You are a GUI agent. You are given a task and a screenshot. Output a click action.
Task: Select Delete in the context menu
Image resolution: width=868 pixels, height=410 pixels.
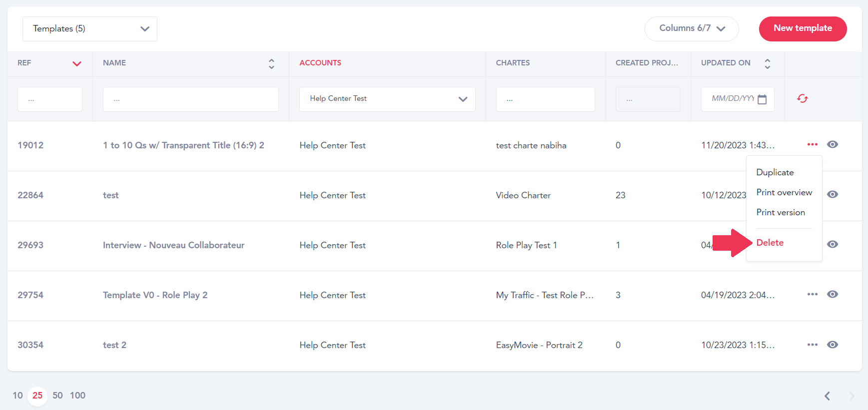770,243
